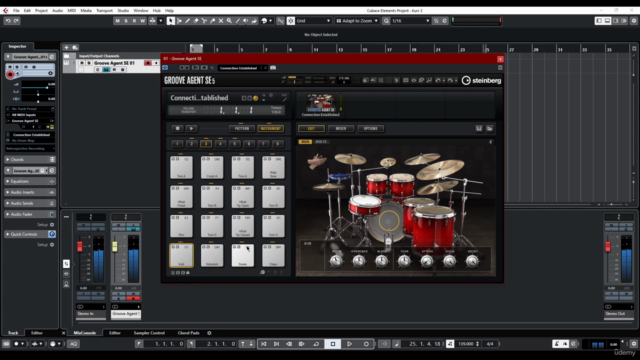Select the Draw pencil tool
Image resolution: width=640 pixels, height=360 pixels.
point(187,21)
